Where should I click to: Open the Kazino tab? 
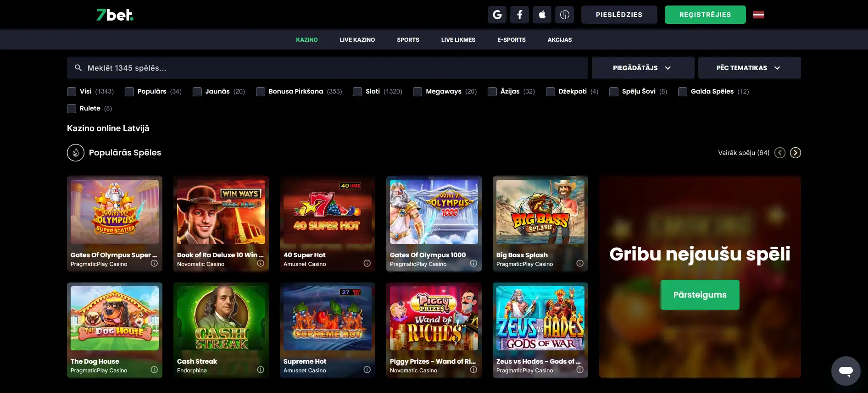click(x=307, y=40)
